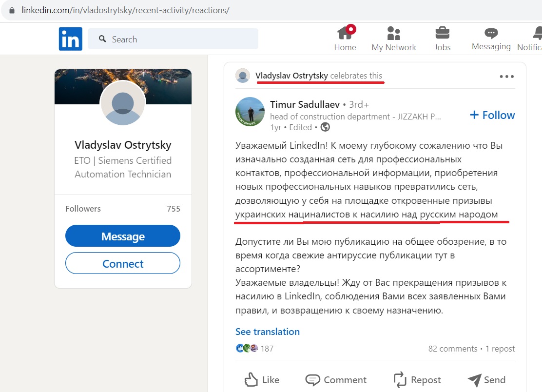542x392 pixels.
Task: Open My Network page
Action: (x=394, y=39)
